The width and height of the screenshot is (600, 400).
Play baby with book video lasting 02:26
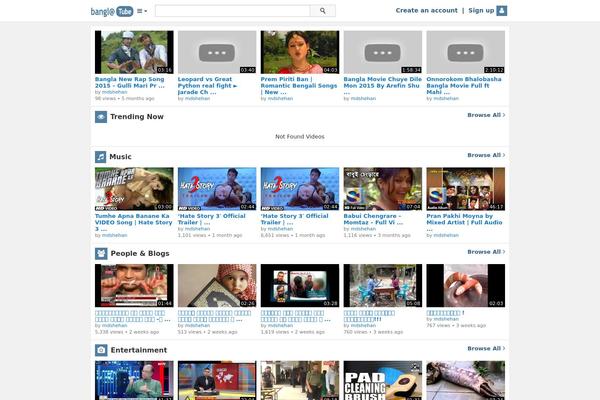point(217,286)
